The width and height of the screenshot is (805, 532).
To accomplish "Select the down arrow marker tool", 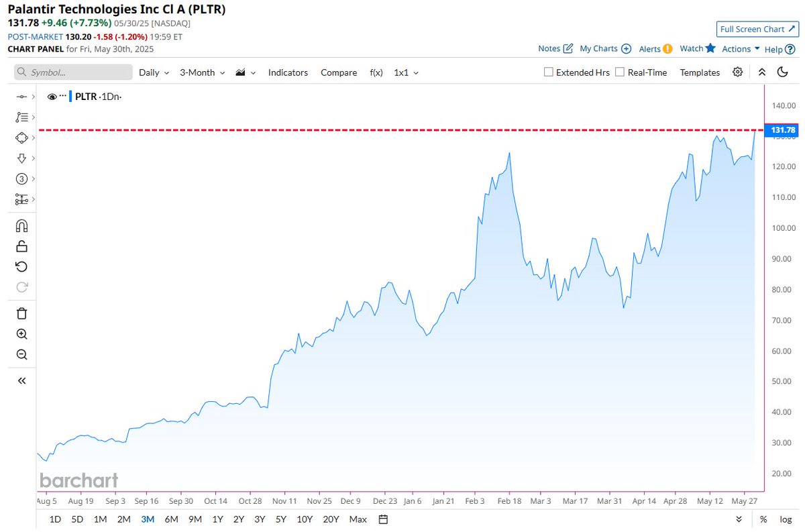I will point(21,158).
